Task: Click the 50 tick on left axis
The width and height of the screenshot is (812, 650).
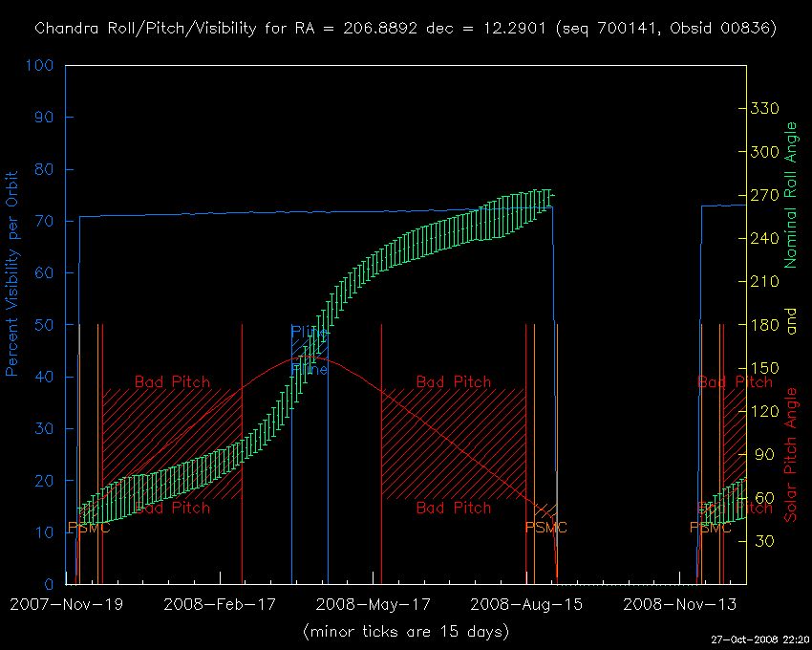Action: pos(43,325)
